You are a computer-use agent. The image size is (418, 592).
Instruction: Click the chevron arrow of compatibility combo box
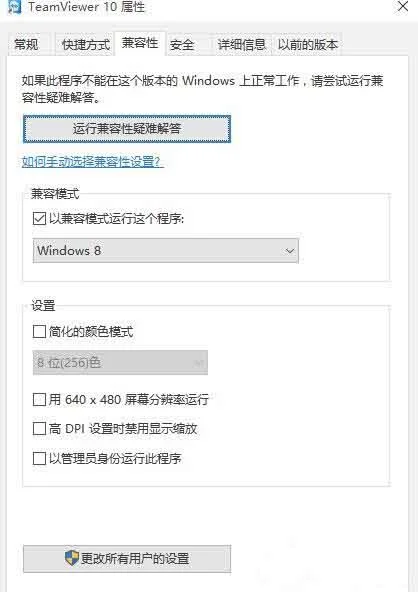[290, 251]
